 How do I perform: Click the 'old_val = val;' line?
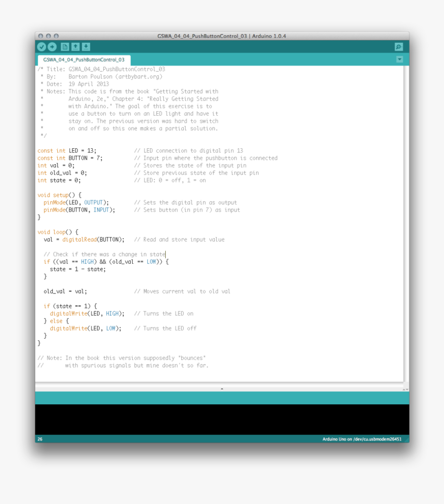coord(65,292)
